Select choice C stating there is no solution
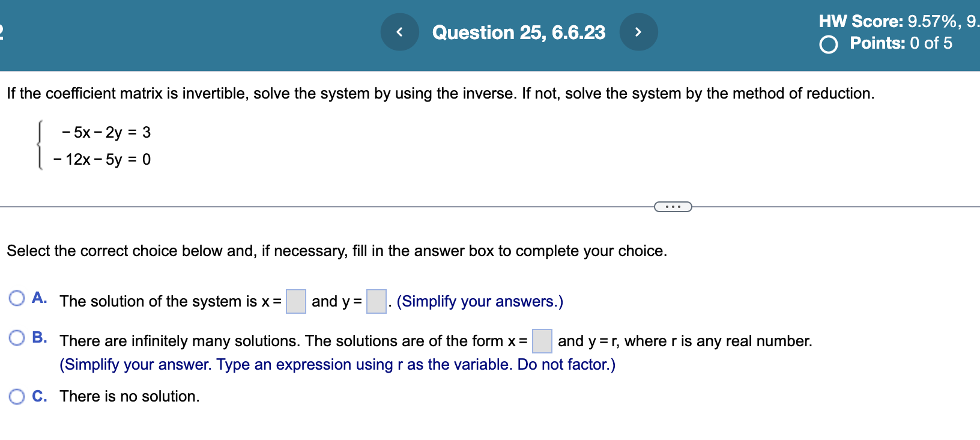Image resolution: width=980 pixels, height=440 pixels. (x=17, y=396)
